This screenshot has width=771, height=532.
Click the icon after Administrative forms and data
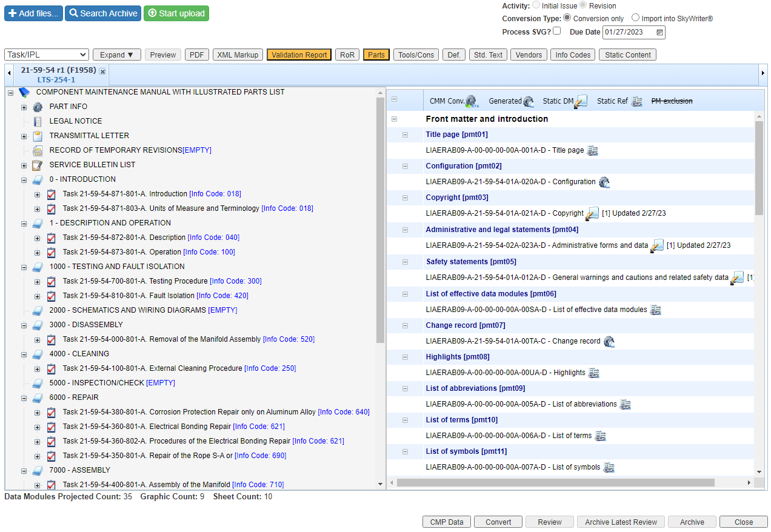coord(657,245)
